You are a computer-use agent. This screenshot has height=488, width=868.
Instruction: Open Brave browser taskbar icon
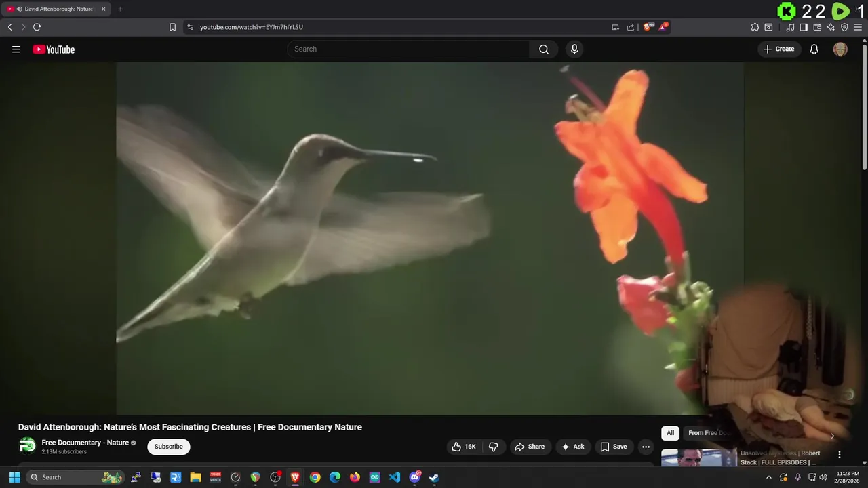pyautogui.click(x=295, y=477)
